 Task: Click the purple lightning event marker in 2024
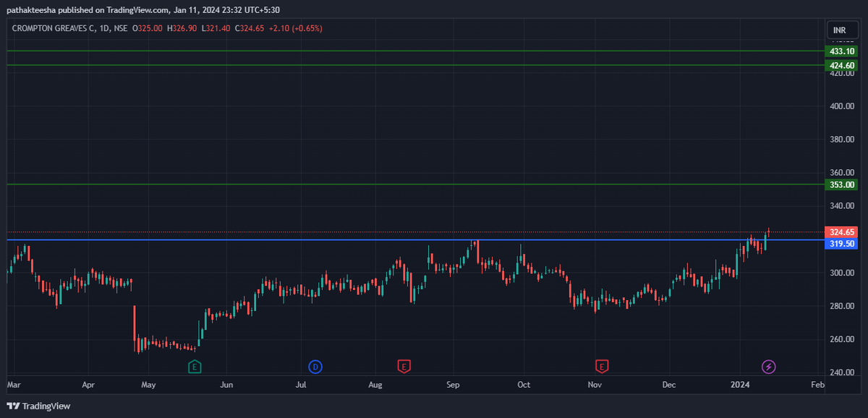coord(770,367)
